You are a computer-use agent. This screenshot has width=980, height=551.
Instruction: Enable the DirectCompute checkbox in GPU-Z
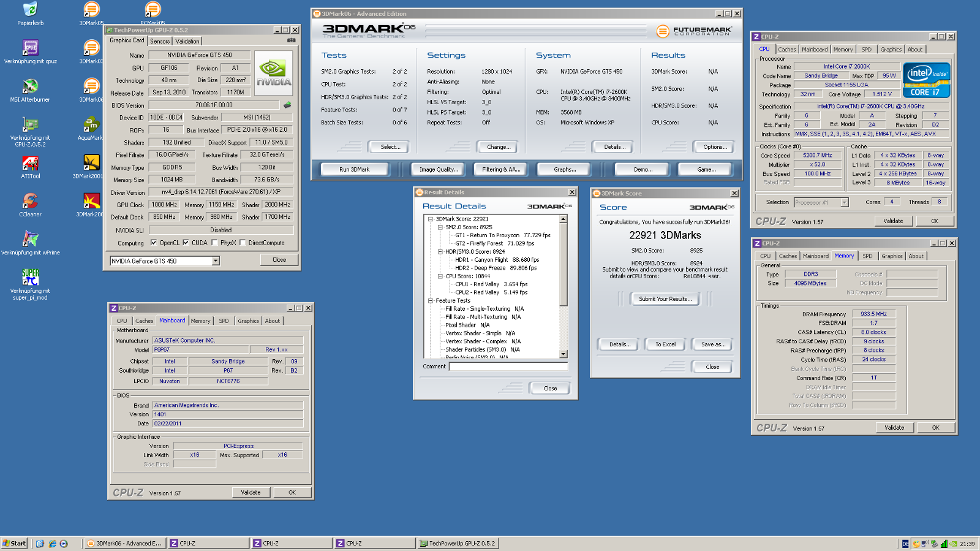[243, 243]
